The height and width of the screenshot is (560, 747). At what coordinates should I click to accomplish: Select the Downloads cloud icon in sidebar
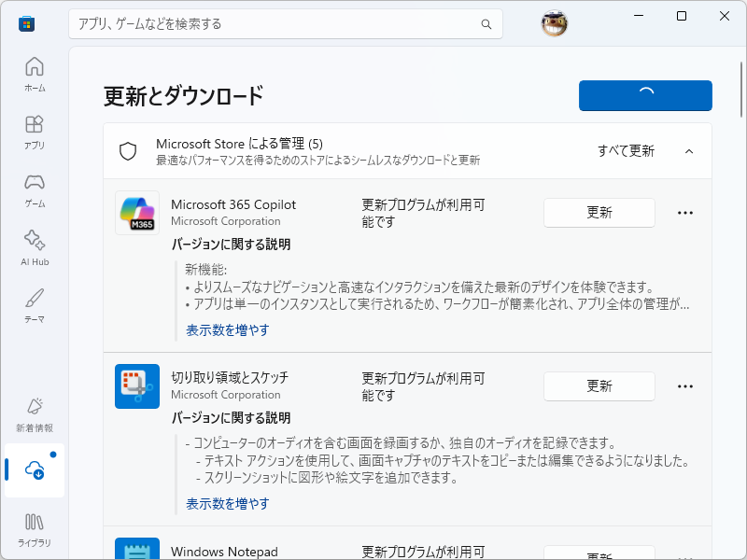coord(35,470)
